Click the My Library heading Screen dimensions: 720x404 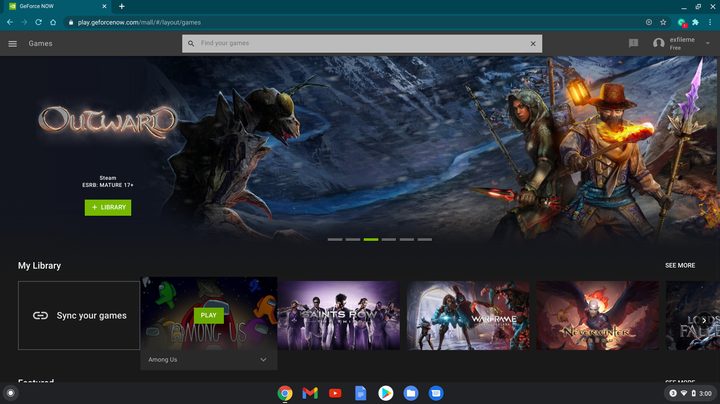(39, 265)
